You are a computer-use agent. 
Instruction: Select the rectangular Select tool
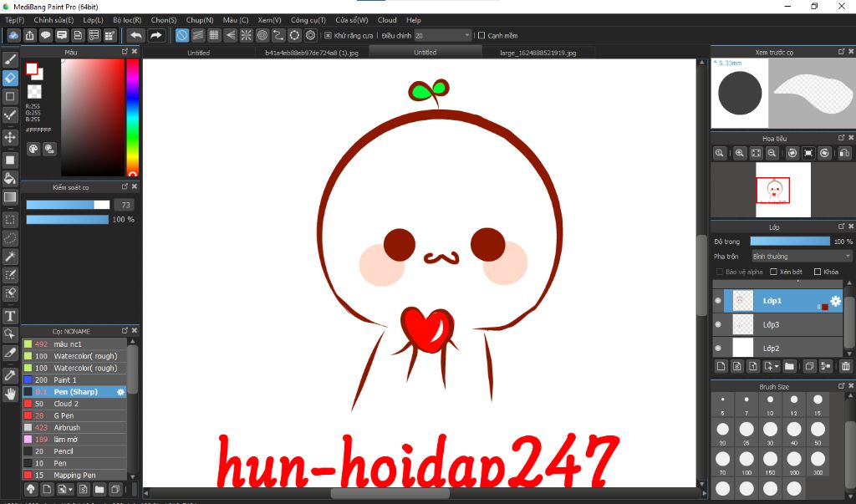(10, 220)
